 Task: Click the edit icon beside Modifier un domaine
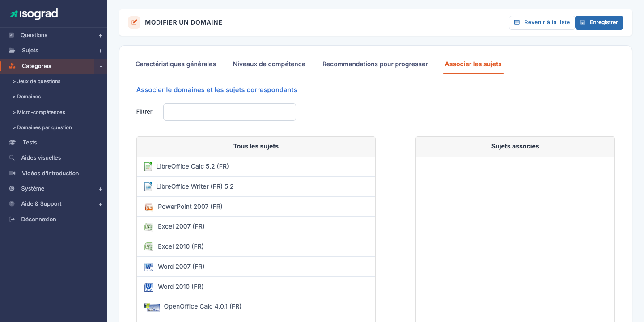134,22
